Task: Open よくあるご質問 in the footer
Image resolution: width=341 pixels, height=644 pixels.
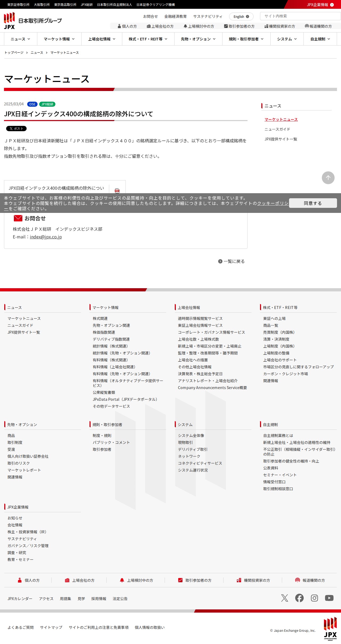Action: (x=21, y=627)
